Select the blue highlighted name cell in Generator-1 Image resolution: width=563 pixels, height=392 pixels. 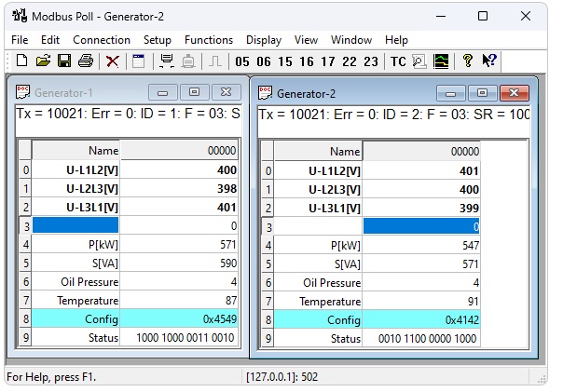(x=76, y=225)
